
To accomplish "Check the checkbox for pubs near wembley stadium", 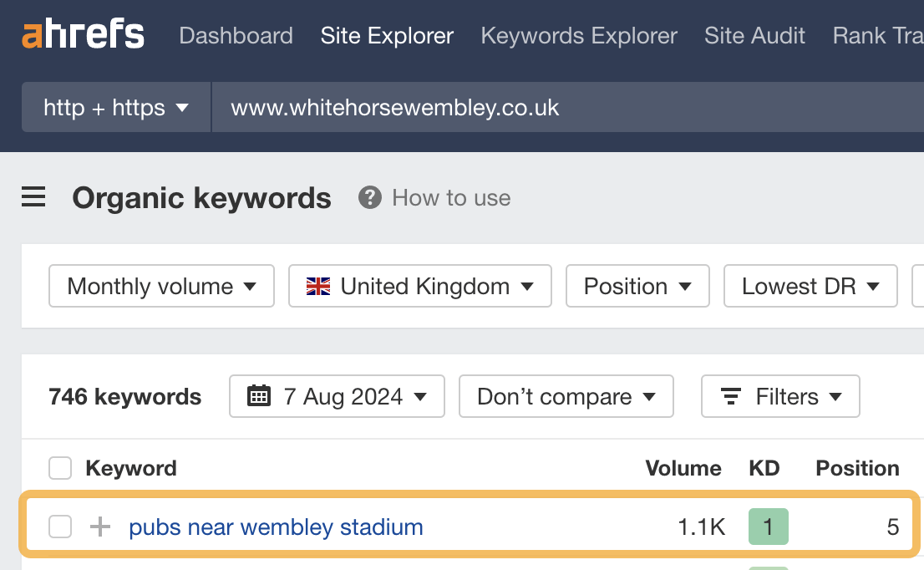I will [59, 527].
